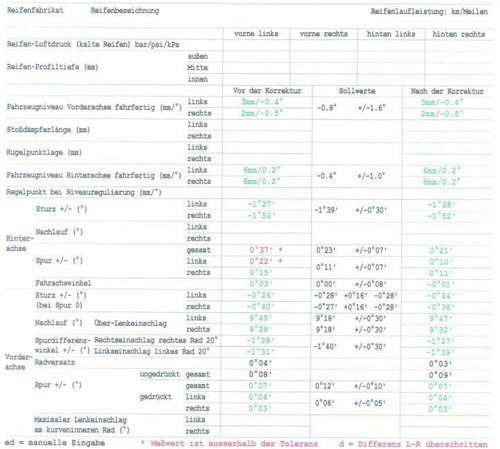
Task: Click the Sollwerte column header
Action: [357, 91]
